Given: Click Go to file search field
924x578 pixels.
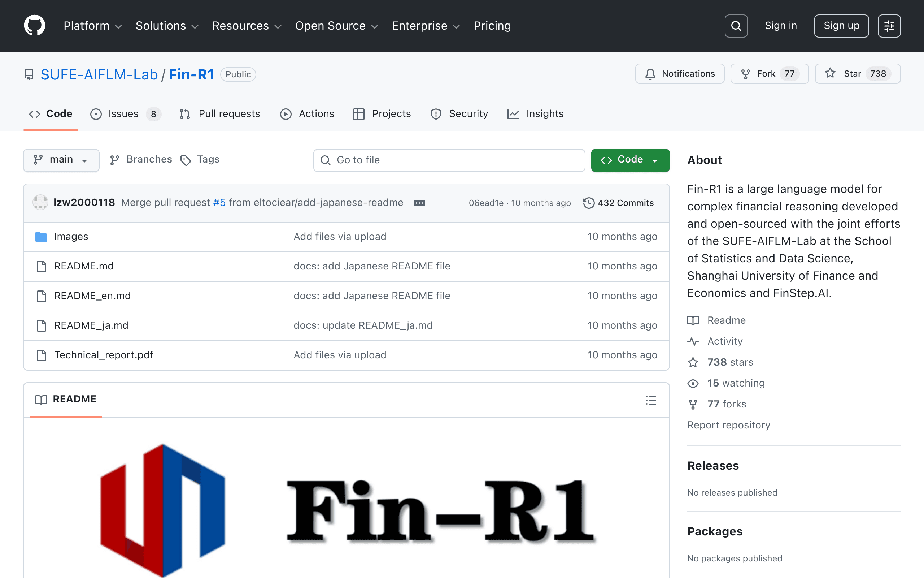Looking at the screenshot, I should click(449, 160).
